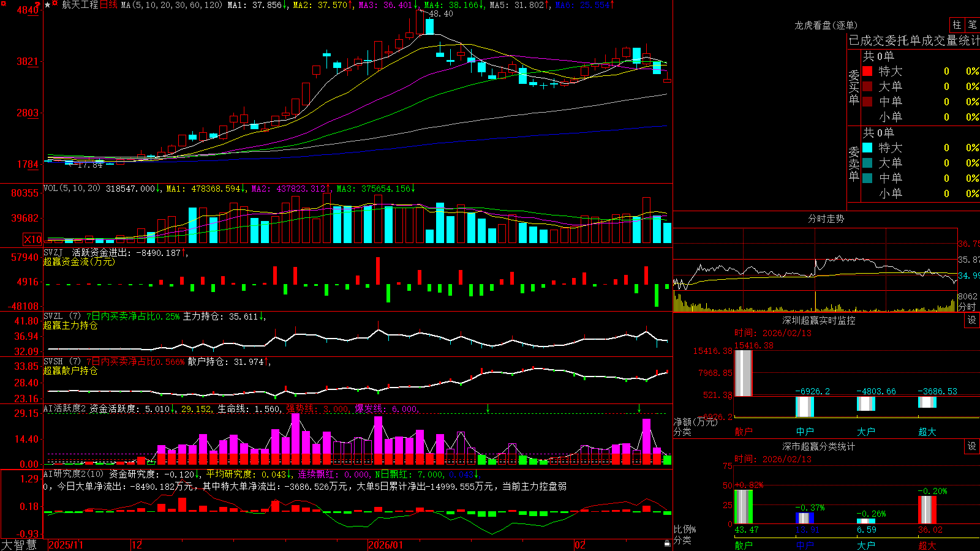Click the dark red 大单 buy-order swatch
The width and height of the screenshot is (980, 551).
[867, 86]
